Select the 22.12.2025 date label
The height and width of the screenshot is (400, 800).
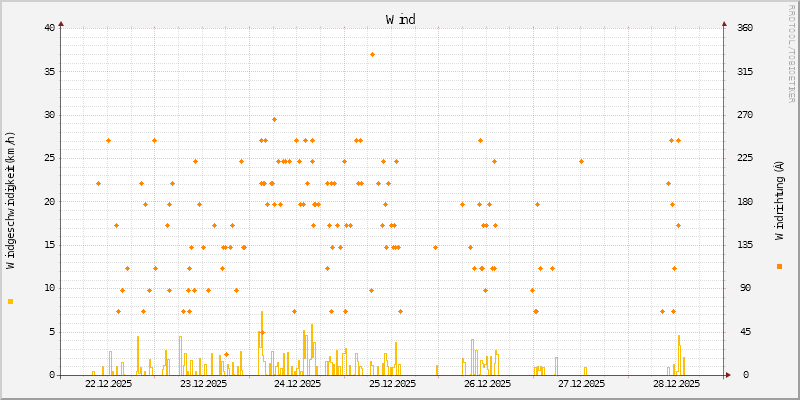click(107, 384)
